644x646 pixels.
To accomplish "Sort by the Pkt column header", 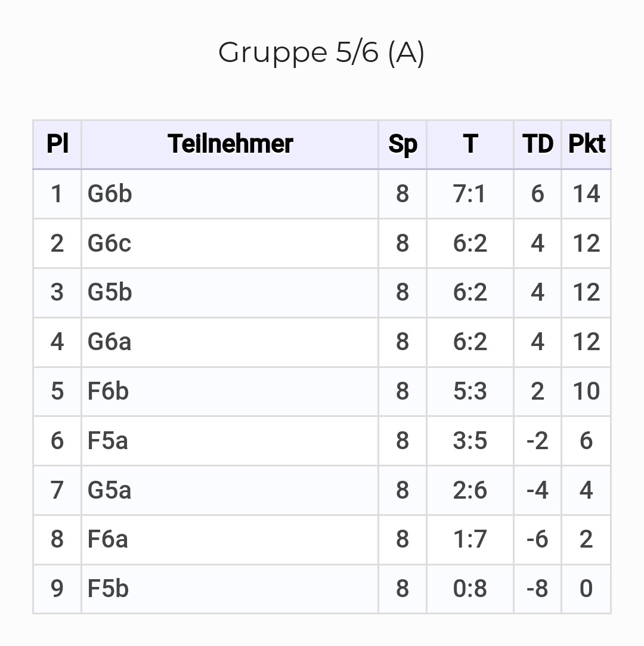I will pos(586,144).
